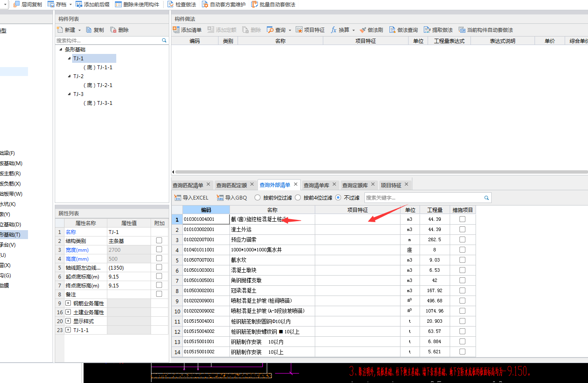Select 按前4位过滤 radio button

point(298,197)
